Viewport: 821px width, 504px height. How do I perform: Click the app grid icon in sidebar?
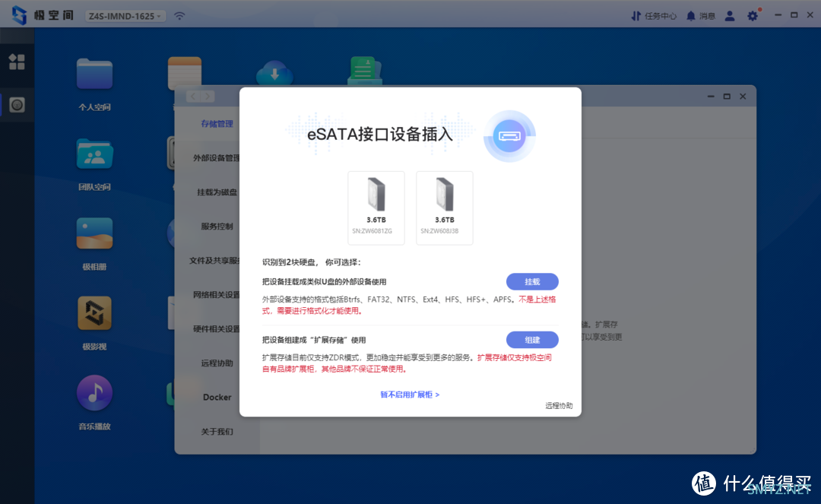(17, 62)
